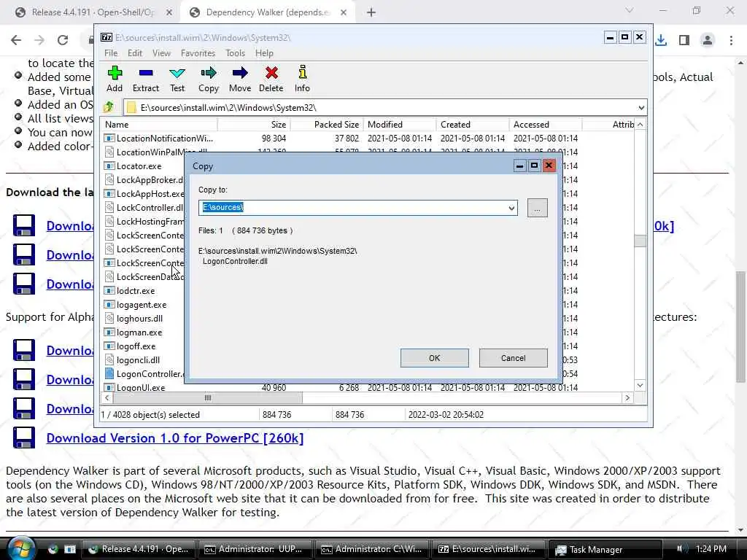Select logoff.exe in file list
This screenshot has width=747, height=560.
pos(136,346)
